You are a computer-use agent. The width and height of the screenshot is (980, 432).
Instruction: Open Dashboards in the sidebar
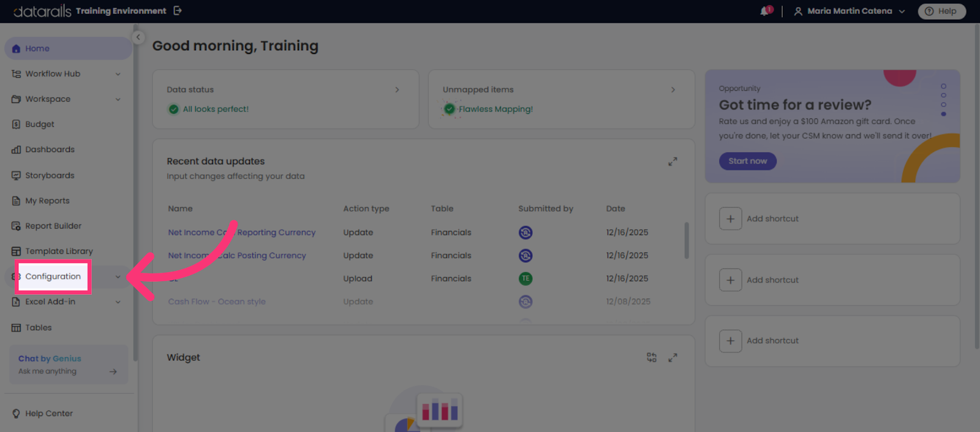[x=50, y=150]
